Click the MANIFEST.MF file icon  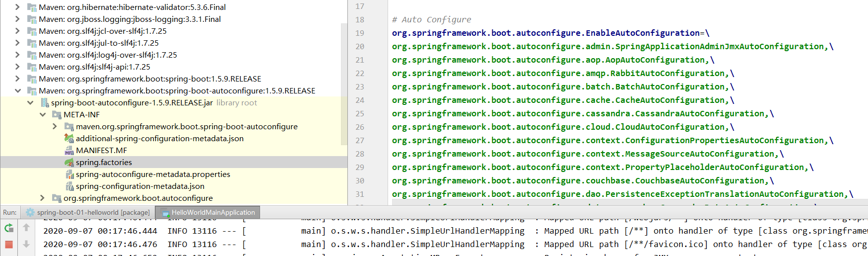point(69,150)
